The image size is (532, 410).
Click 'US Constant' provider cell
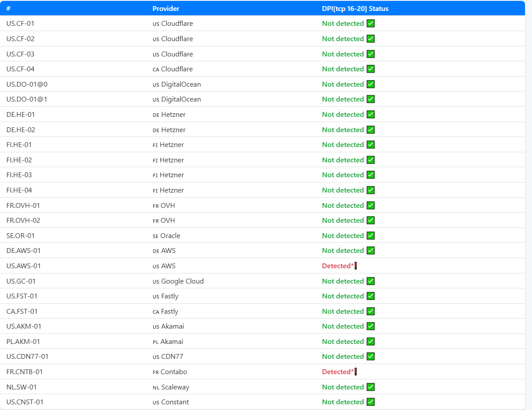pyautogui.click(x=171, y=402)
